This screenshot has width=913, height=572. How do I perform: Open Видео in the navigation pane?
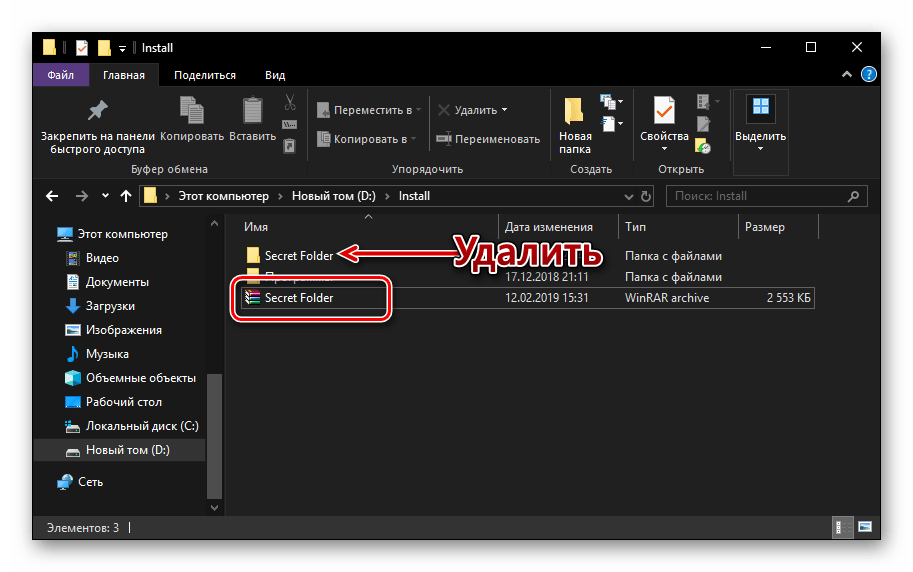click(x=102, y=258)
